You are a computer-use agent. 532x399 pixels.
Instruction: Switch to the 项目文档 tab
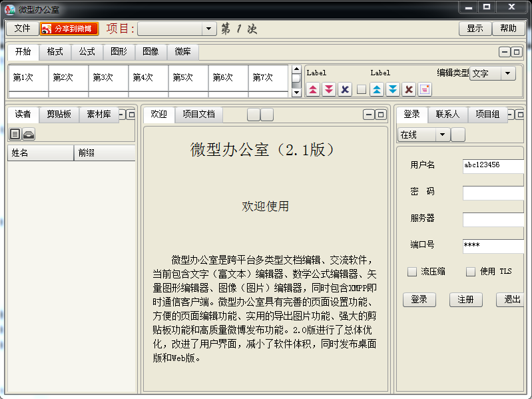pos(199,115)
